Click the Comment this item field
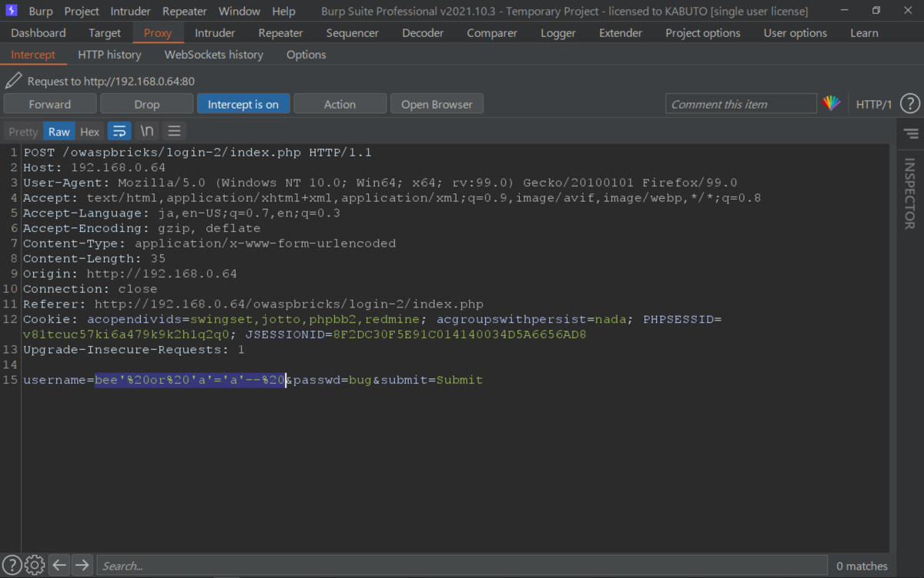This screenshot has height=578, width=924. pyautogui.click(x=741, y=104)
